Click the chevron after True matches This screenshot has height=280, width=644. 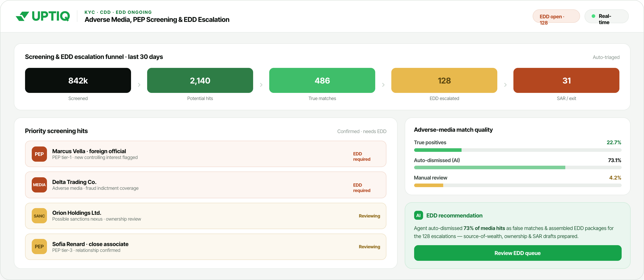pos(383,85)
